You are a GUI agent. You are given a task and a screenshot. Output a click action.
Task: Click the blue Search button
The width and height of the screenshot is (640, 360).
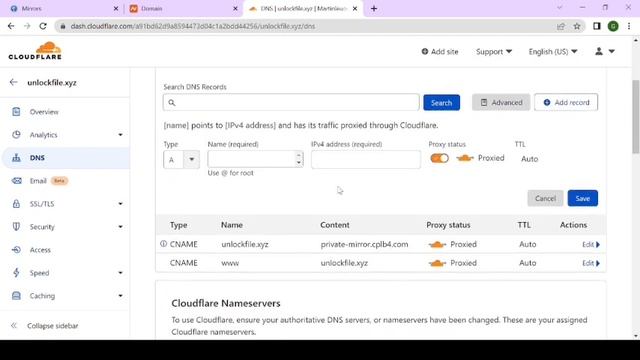[x=441, y=102]
